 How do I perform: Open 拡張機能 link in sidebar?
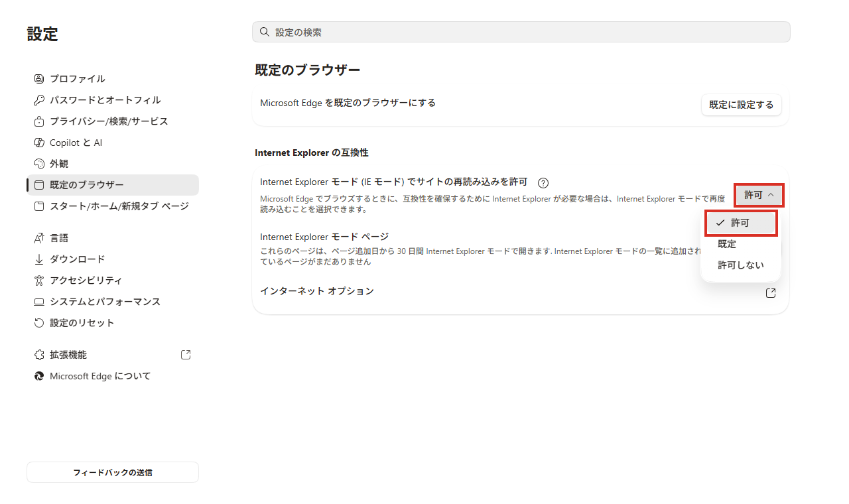point(113,355)
